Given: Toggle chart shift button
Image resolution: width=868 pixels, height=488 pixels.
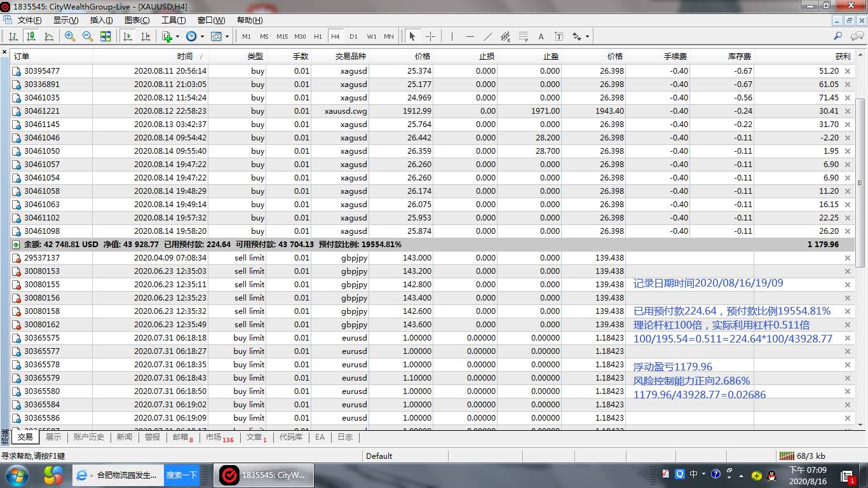Looking at the screenshot, I should tap(146, 36).
